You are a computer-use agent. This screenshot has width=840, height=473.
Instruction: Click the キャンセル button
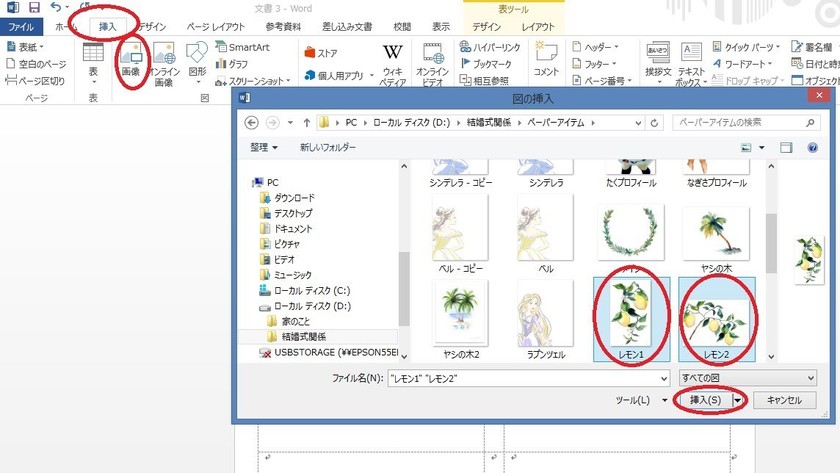(784, 400)
